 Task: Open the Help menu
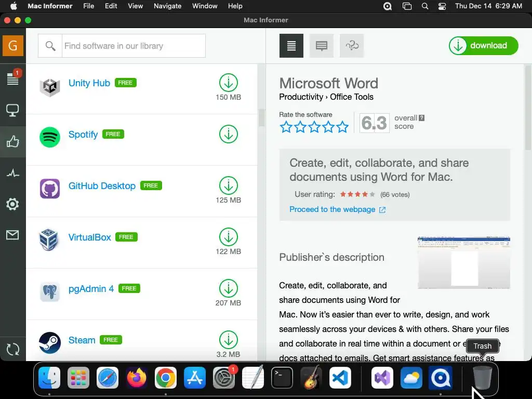(235, 6)
